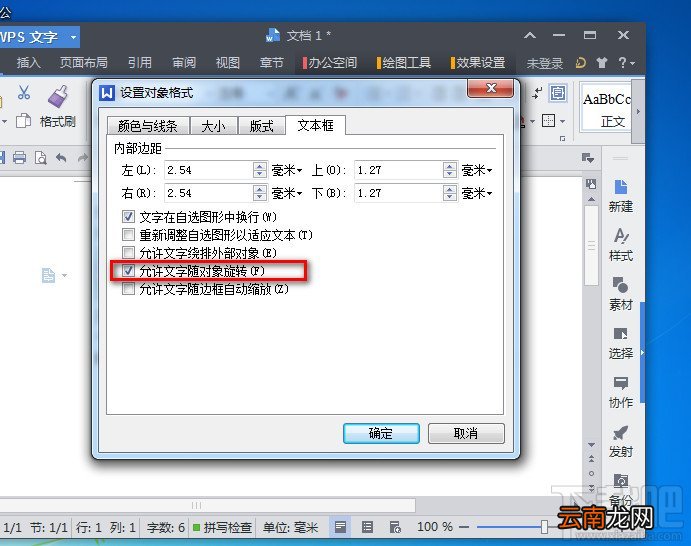Click the Print icon in quick toolbar

[19, 157]
